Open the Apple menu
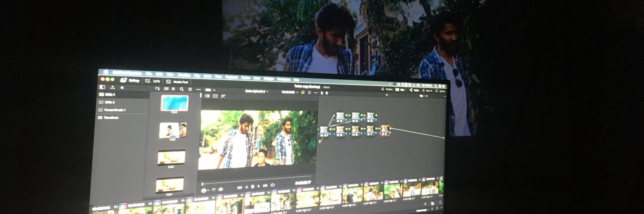 [106, 72]
